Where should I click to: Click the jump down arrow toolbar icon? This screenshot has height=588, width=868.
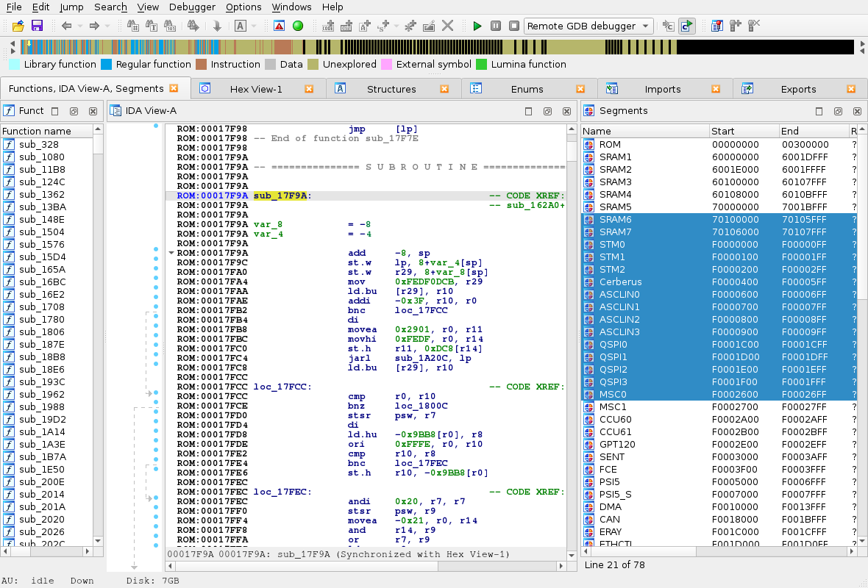pyautogui.click(x=217, y=26)
